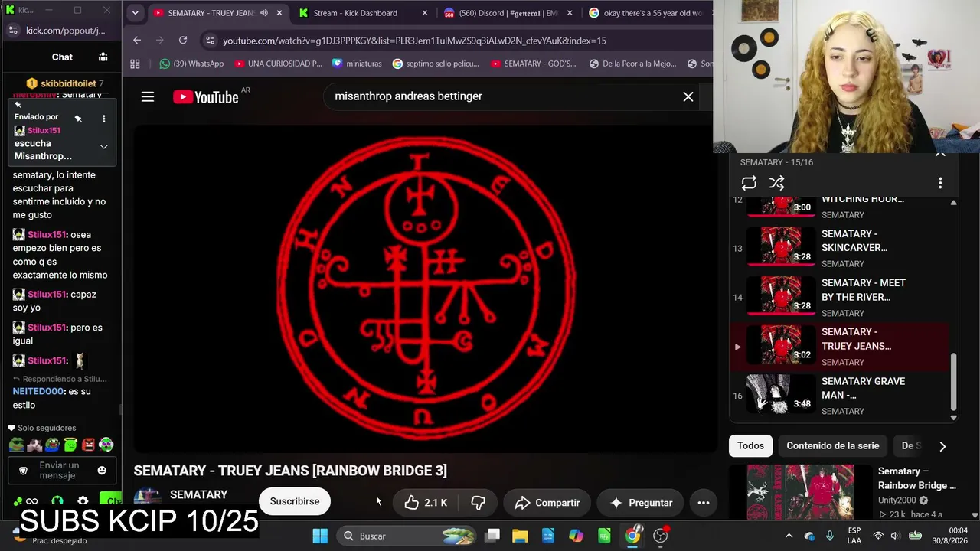980x551 pixels.
Task: Search Windows with Buscar box
Action: [408, 536]
